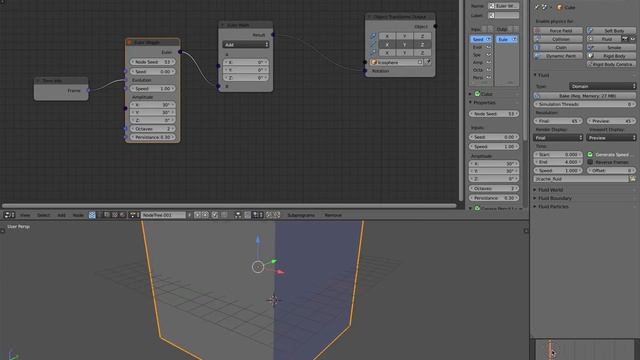The image size is (640, 360).
Task: Select the Seed input socket row
Action: pyautogui.click(x=481, y=39)
